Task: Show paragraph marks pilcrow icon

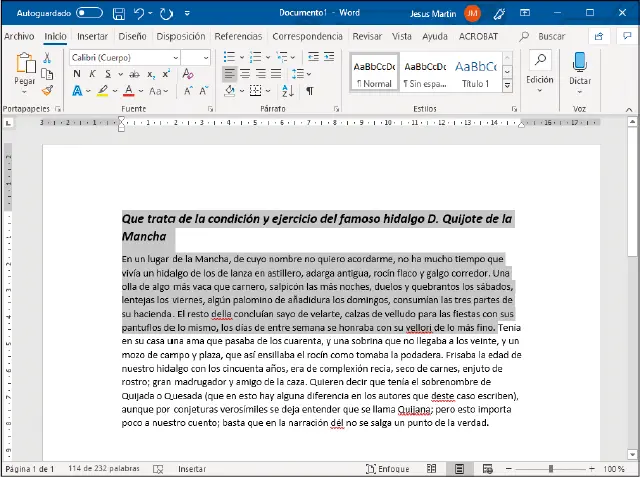Action: tap(310, 91)
